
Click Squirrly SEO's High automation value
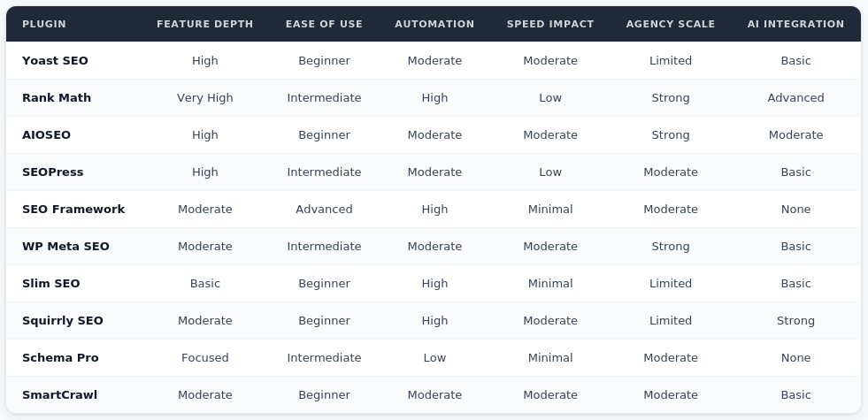(x=434, y=320)
